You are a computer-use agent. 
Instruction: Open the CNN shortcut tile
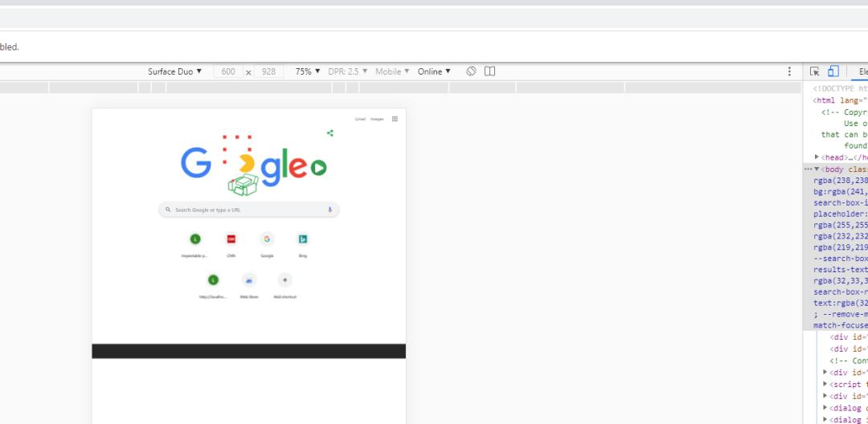231,244
